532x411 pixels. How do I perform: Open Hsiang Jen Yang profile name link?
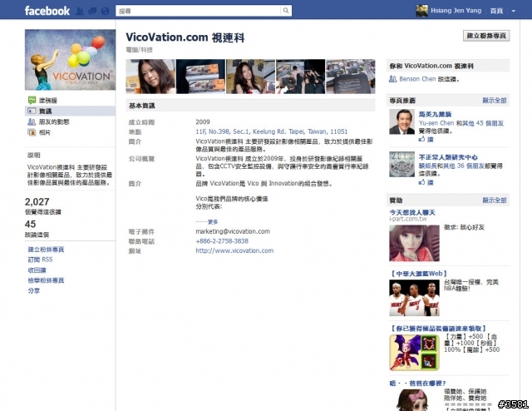click(x=456, y=11)
